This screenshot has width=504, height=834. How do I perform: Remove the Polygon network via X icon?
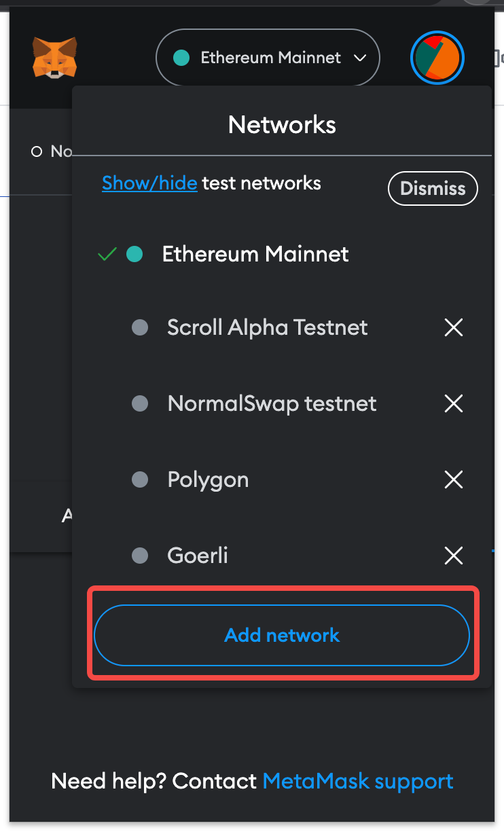tap(453, 480)
